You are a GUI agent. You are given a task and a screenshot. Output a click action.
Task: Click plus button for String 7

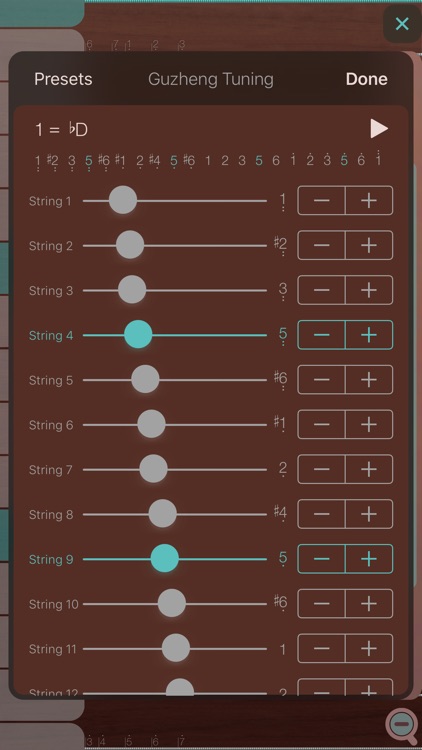point(369,469)
